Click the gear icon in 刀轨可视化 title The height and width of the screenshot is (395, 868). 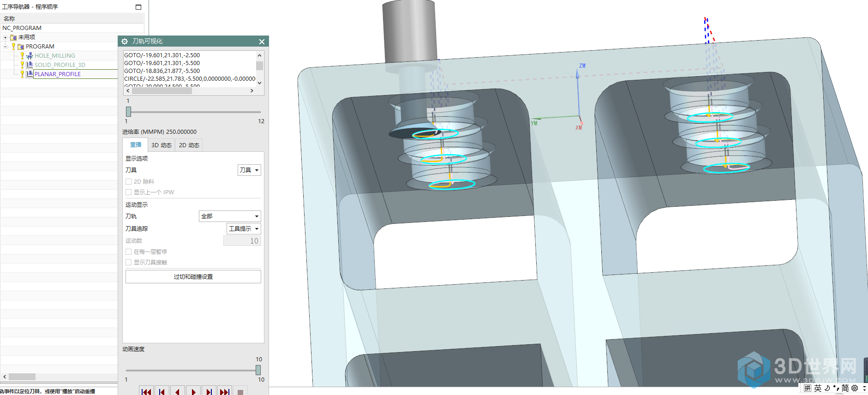(125, 42)
